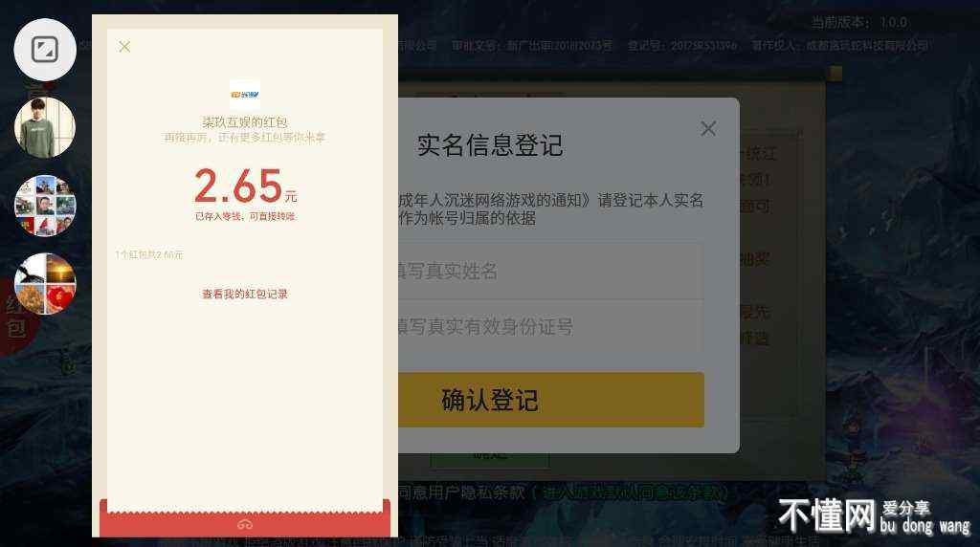Open the group avatar showing sunset and flower
Image resolution: width=980 pixels, height=547 pixels.
pyautogui.click(x=45, y=283)
